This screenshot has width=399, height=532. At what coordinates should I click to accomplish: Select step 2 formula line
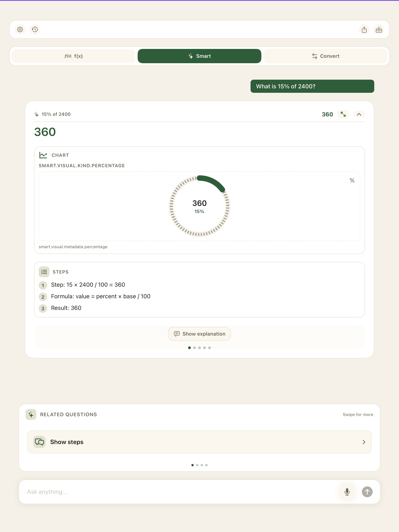coord(101,296)
